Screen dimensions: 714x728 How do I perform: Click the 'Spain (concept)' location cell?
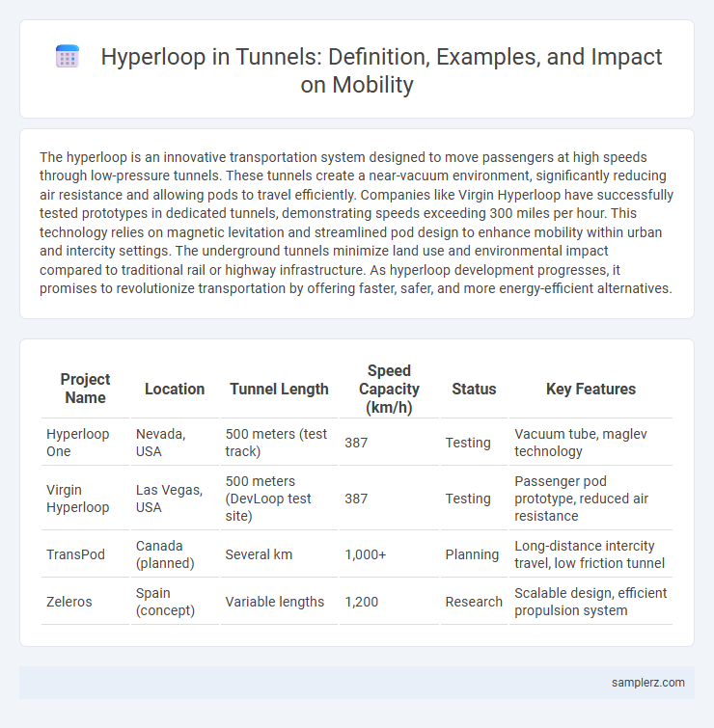[x=175, y=602]
